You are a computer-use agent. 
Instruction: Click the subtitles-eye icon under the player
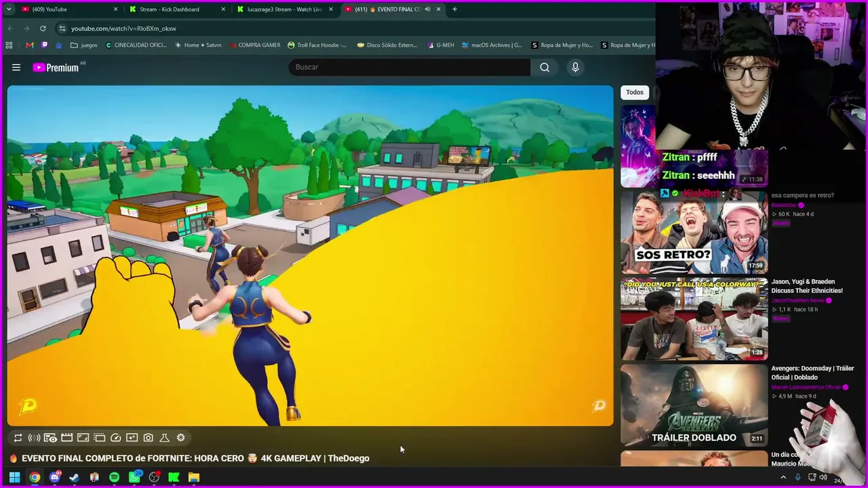50,438
